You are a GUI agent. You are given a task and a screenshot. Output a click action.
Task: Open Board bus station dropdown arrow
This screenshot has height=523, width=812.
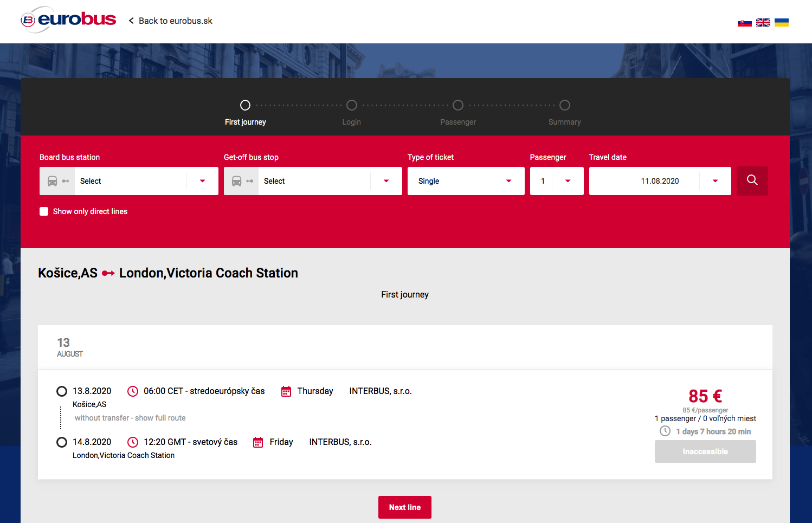click(x=202, y=181)
